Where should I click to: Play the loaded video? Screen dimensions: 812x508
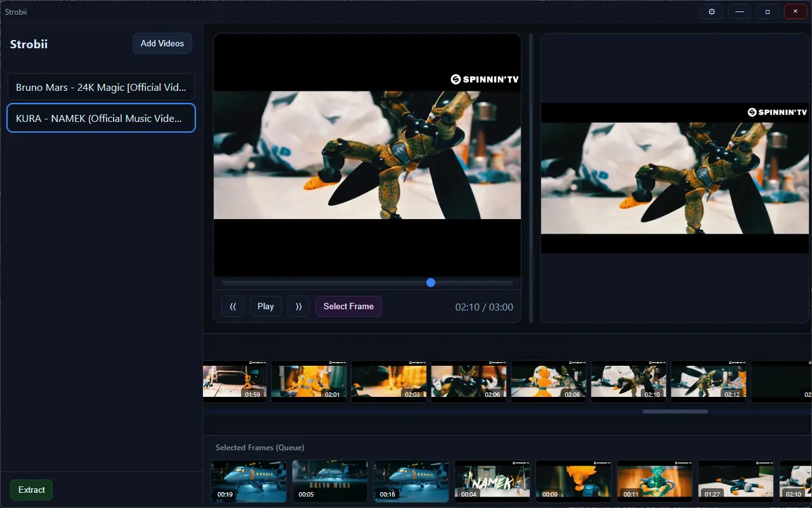pyautogui.click(x=266, y=306)
